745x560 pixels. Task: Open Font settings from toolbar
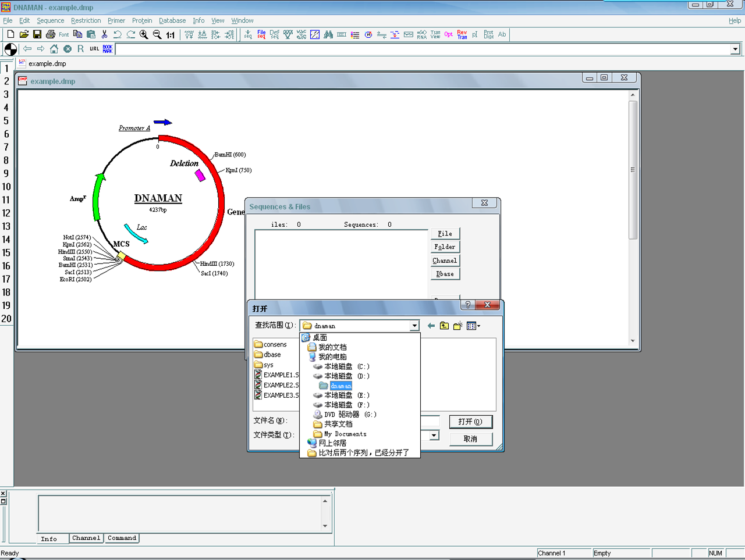point(64,34)
